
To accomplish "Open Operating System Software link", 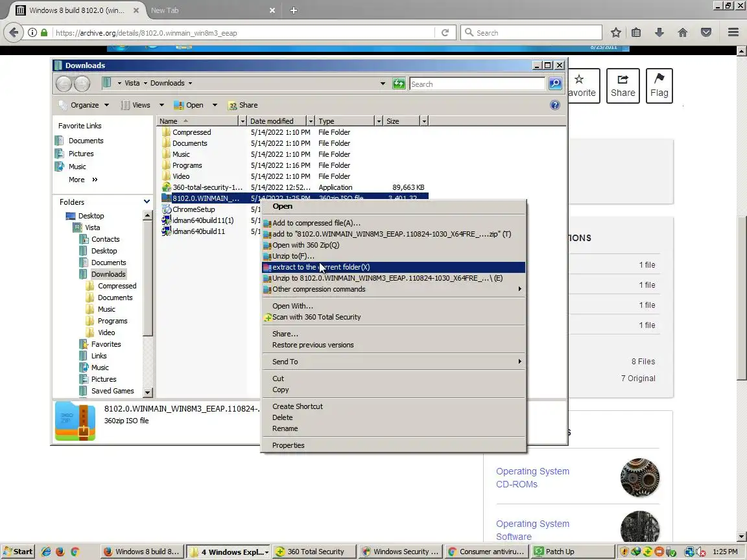I will pyautogui.click(x=532, y=530).
